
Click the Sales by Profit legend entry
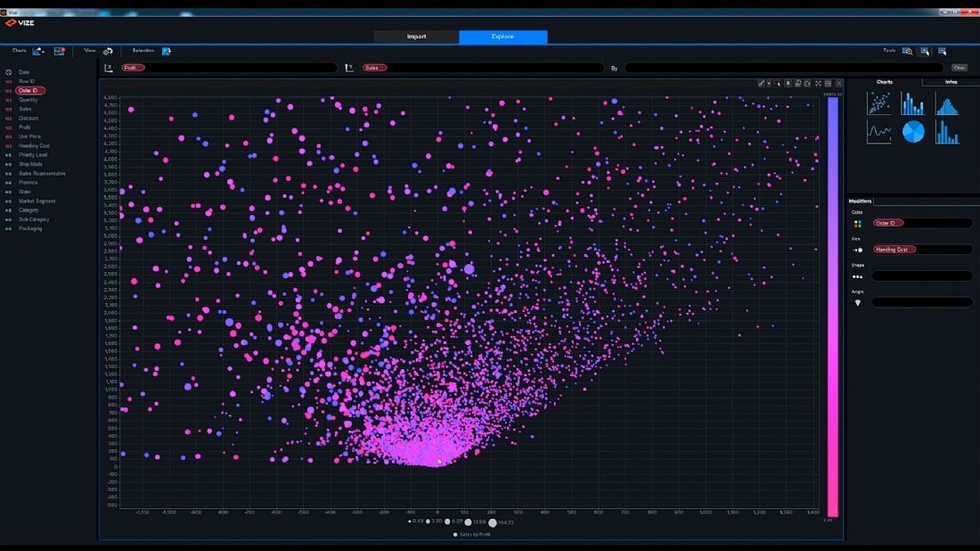point(472,535)
